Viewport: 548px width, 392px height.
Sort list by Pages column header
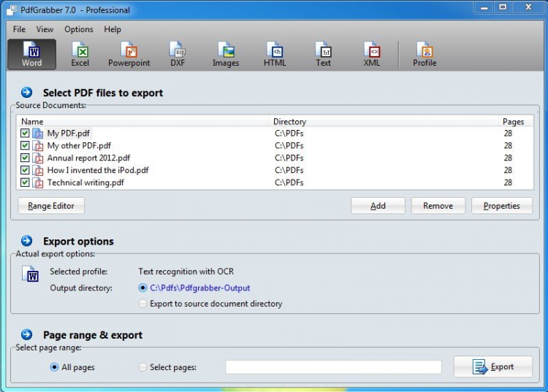(x=513, y=121)
